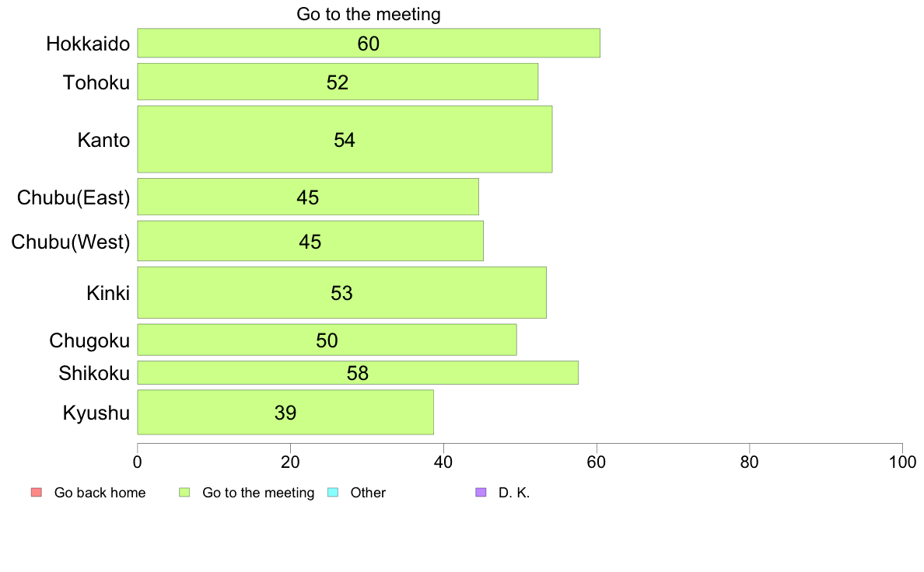Select the Chubu(East) bar showing 45
This screenshot has width=924, height=572.
point(308,197)
